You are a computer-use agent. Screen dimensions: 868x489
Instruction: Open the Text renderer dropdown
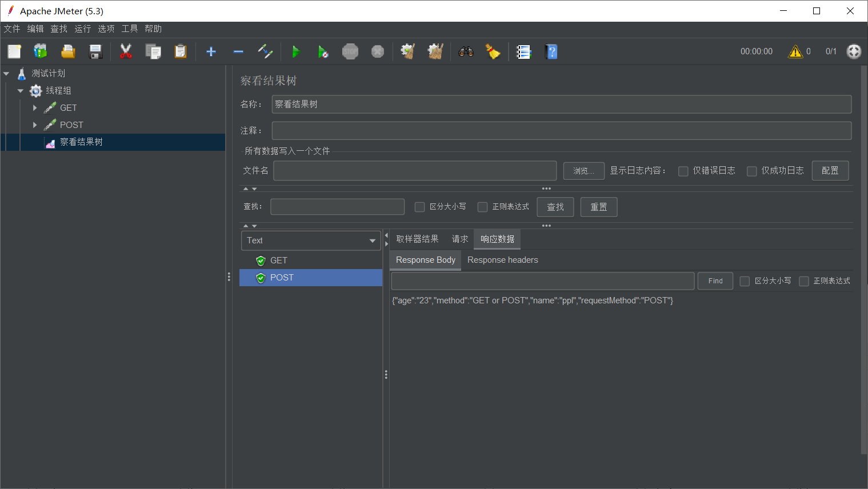click(311, 241)
